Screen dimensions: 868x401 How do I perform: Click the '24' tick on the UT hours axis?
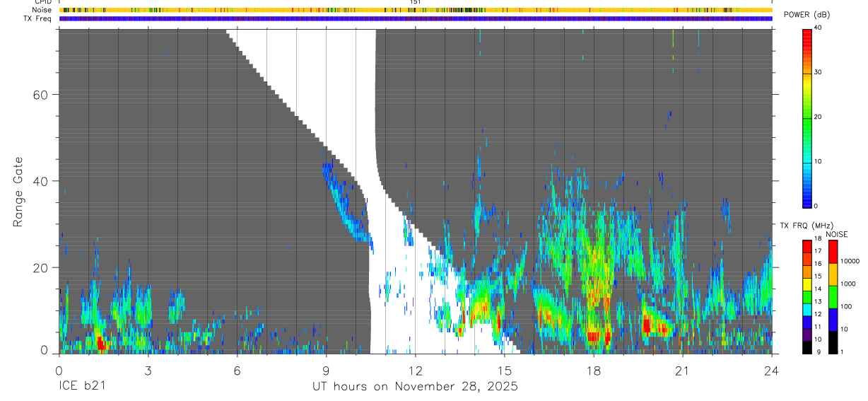click(x=772, y=370)
